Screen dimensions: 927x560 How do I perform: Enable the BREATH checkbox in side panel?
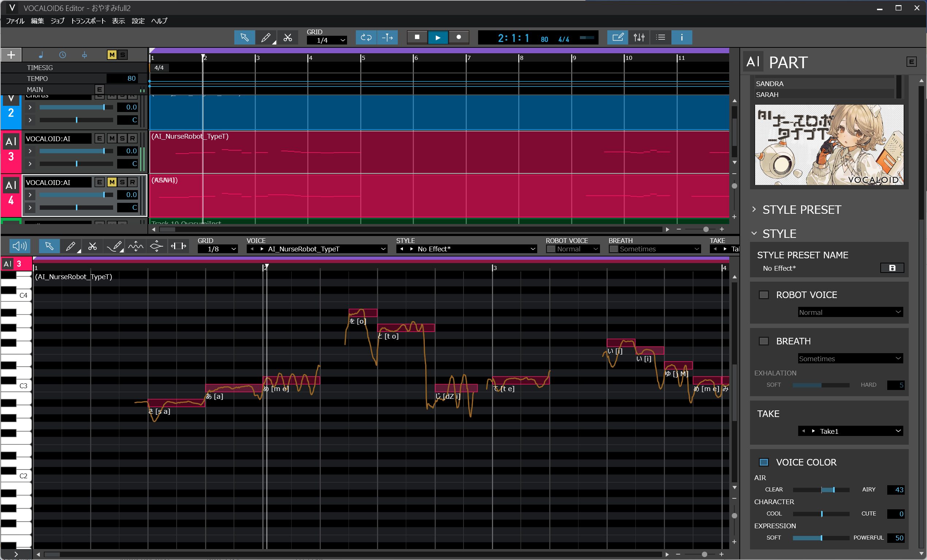(x=764, y=341)
